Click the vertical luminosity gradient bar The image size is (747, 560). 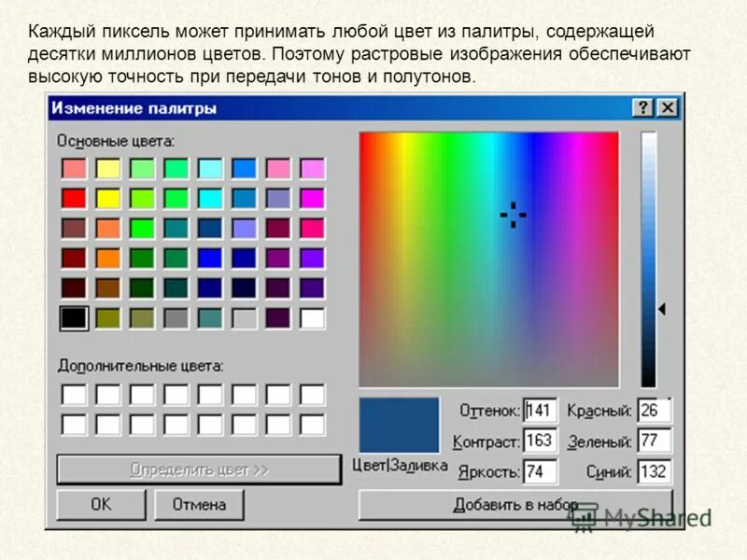tap(648, 259)
